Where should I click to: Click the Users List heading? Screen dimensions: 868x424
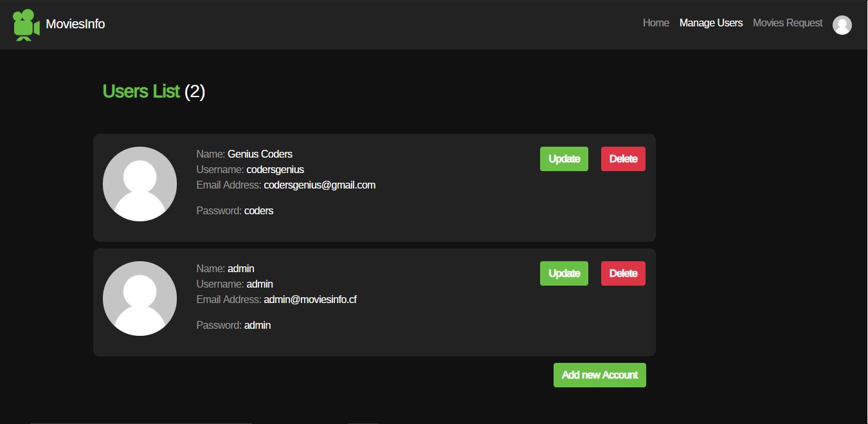coord(141,91)
